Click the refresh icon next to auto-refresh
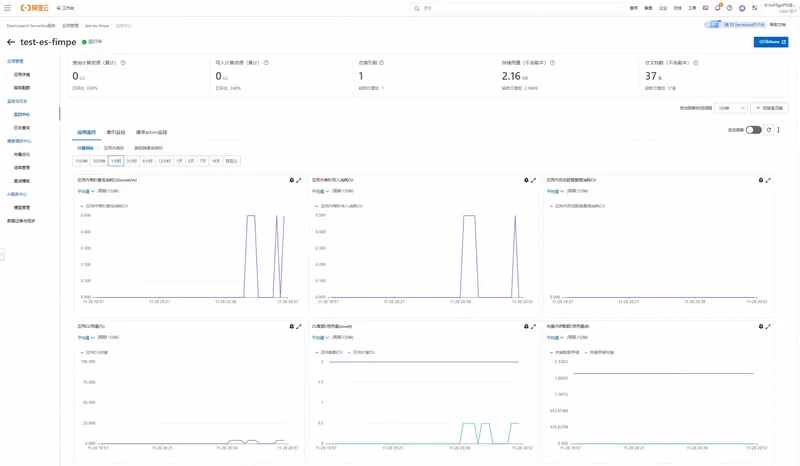This screenshot has width=800, height=466. pyautogui.click(x=769, y=130)
